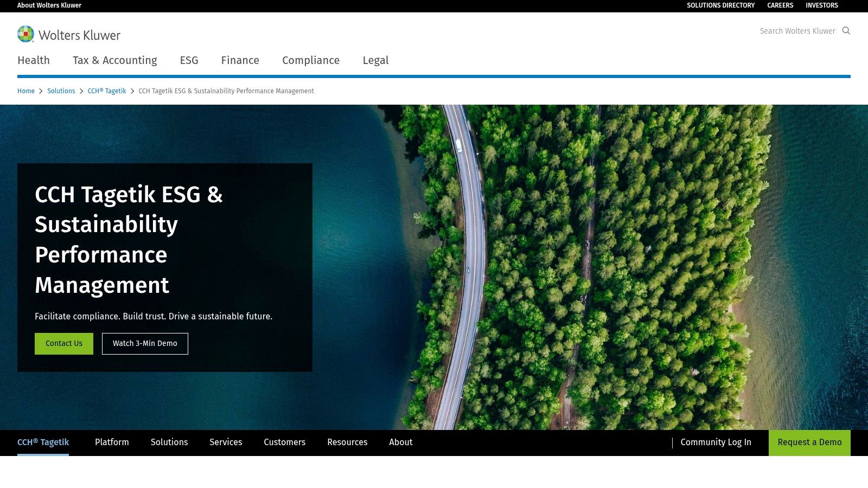Open the CCH® Tagetik breadcrumb link
The width and height of the screenshot is (868, 488).
pyautogui.click(x=106, y=91)
